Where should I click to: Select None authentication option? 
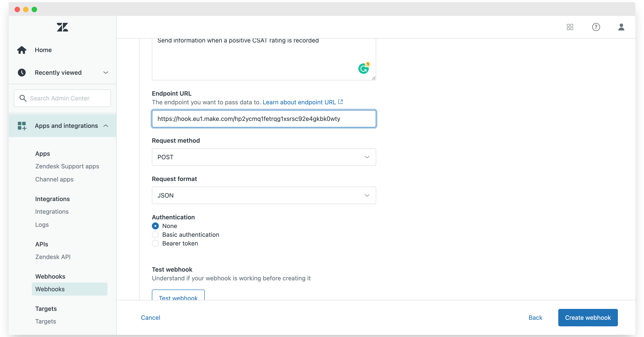(x=155, y=226)
